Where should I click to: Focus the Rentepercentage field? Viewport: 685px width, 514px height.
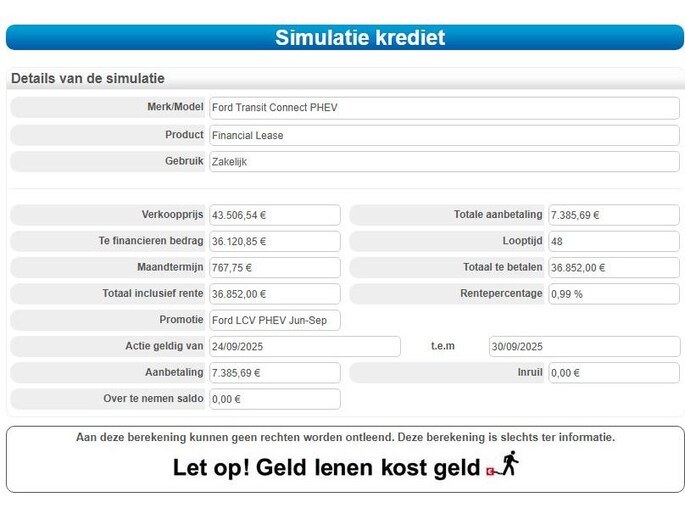613,294
